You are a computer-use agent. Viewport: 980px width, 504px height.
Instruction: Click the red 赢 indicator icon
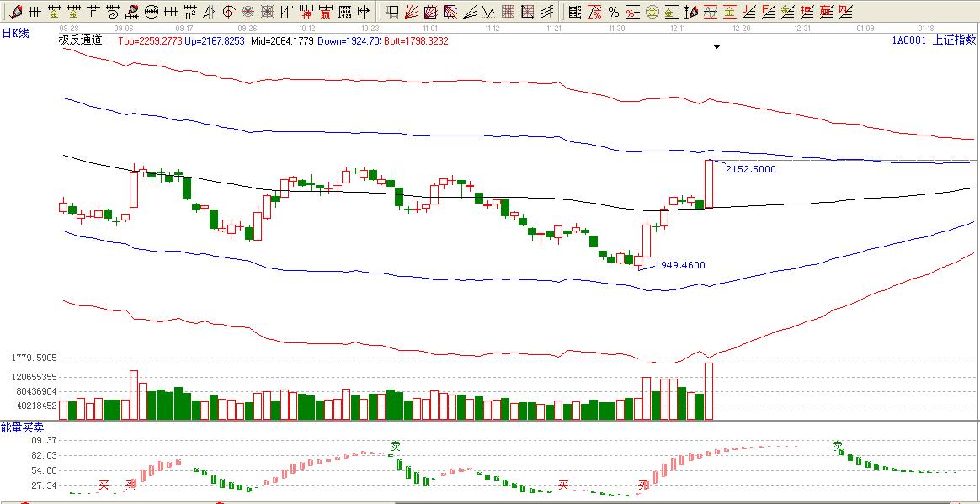pyautogui.click(x=325, y=12)
